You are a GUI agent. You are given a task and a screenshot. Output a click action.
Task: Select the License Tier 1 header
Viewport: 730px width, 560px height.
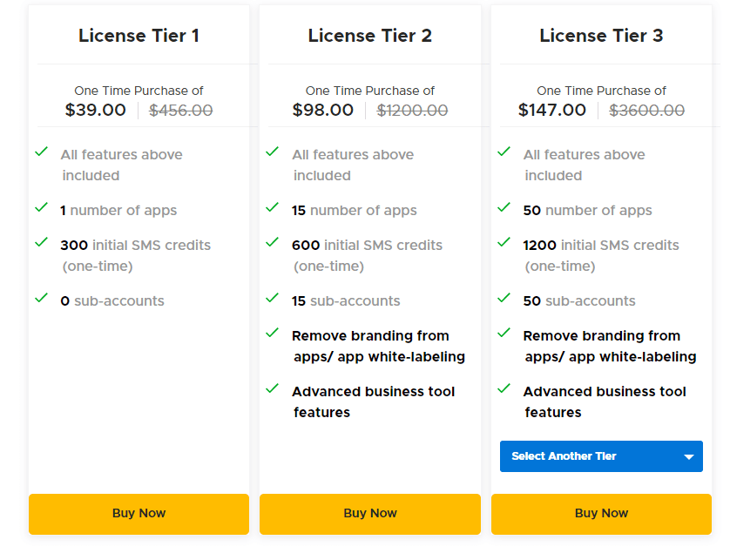[x=139, y=36]
